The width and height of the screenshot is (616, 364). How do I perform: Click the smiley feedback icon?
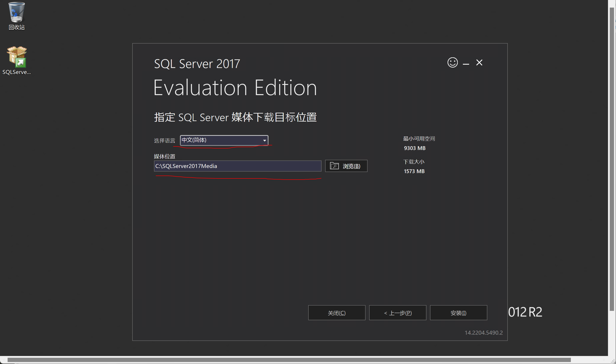click(452, 62)
